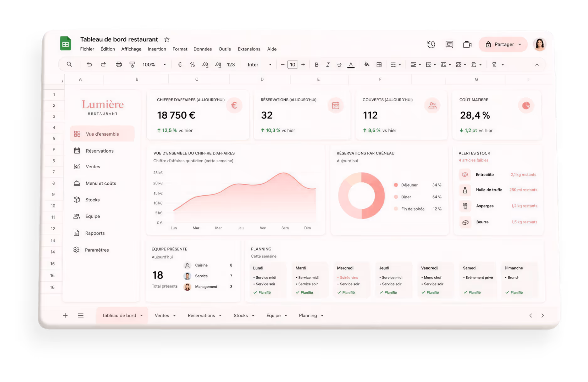The height and width of the screenshot is (382, 588).
Task: Click the people icon on Couverts card
Action: point(432,105)
